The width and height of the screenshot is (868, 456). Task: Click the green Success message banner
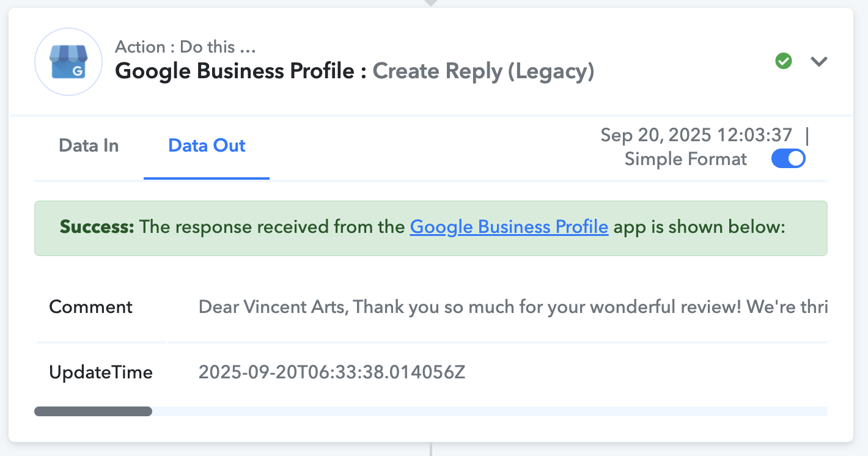[x=431, y=228]
